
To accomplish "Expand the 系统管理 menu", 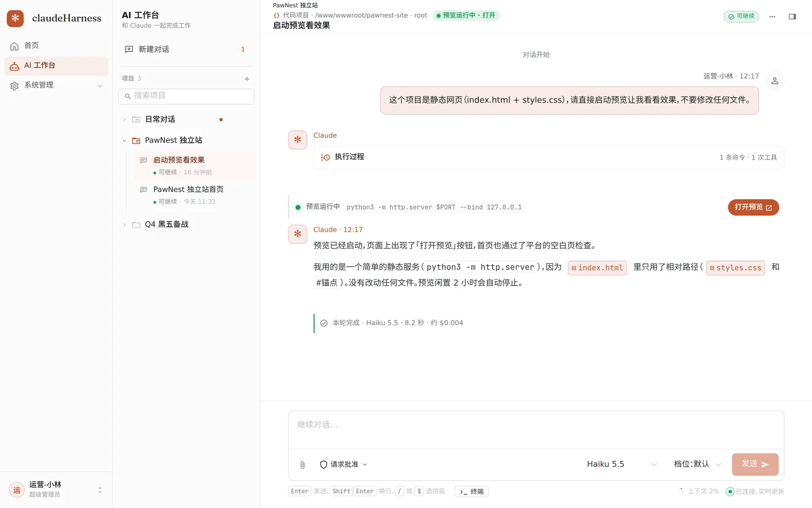I will (56, 85).
